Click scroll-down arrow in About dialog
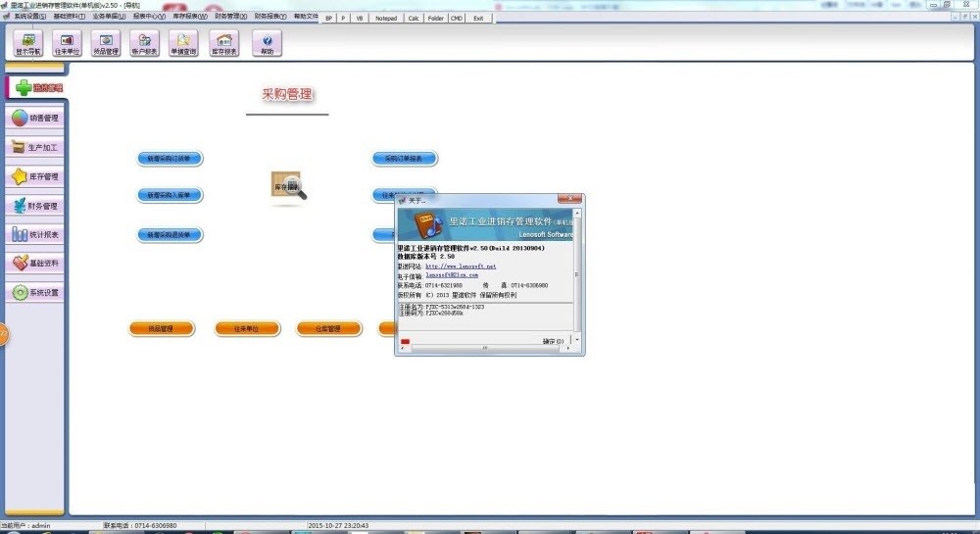The width and height of the screenshot is (980, 534). pyautogui.click(x=577, y=339)
